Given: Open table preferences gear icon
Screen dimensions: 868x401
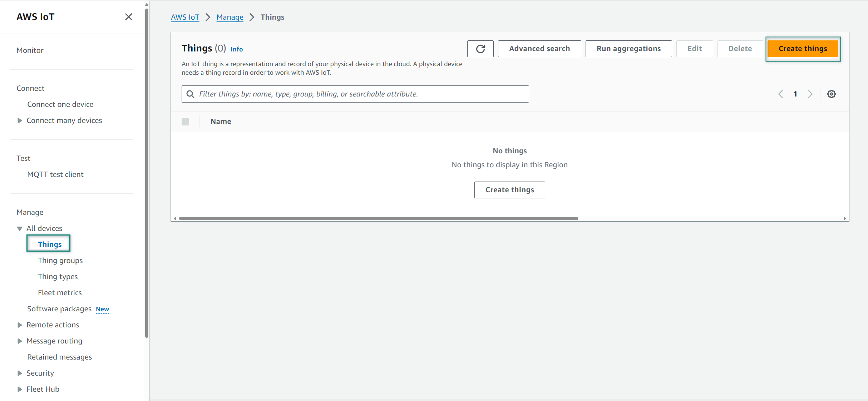Looking at the screenshot, I should pyautogui.click(x=831, y=94).
